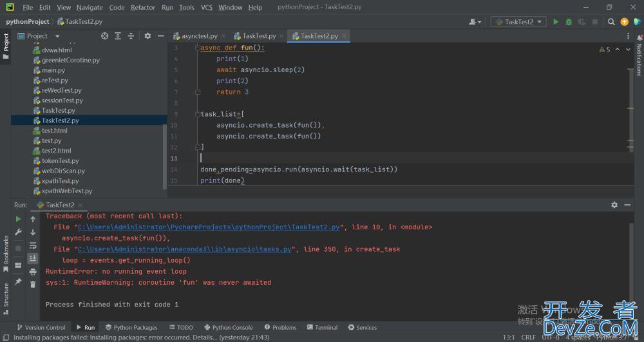The height and width of the screenshot is (342, 644).
Task: Open Version Control tool window
Action: point(41,327)
